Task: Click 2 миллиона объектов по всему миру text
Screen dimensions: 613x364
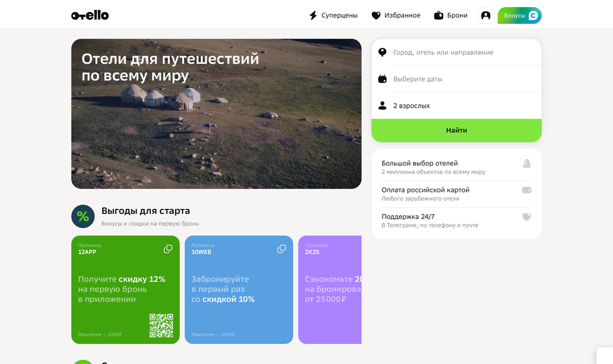Action: pos(433,172)
